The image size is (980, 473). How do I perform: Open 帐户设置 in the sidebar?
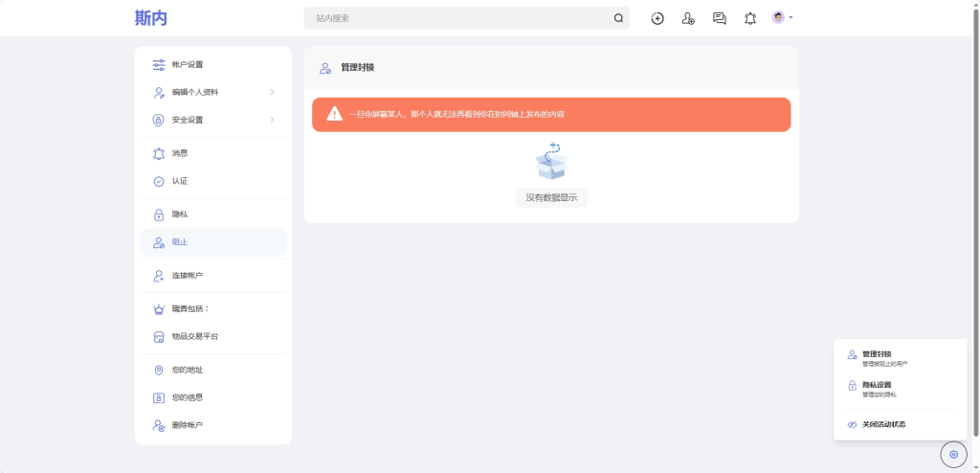coord(213,64)
